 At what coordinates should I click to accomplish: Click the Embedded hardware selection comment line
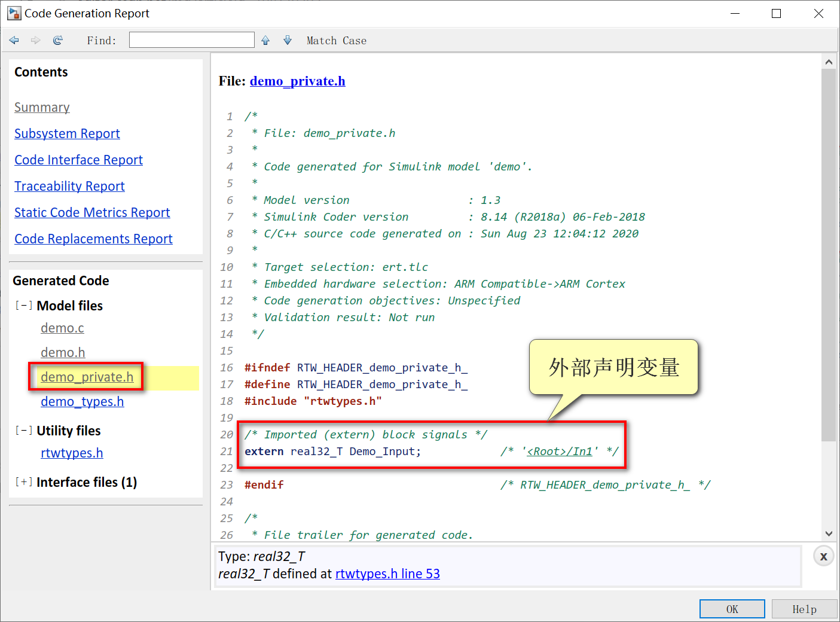click(x=438, y=283)
